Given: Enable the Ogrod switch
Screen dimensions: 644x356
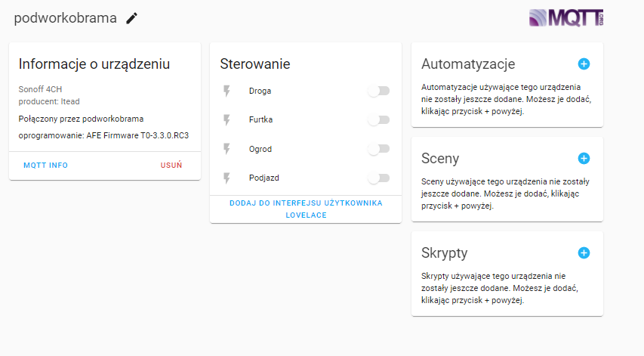Looking at the screenshot, I should coord(379,149).
